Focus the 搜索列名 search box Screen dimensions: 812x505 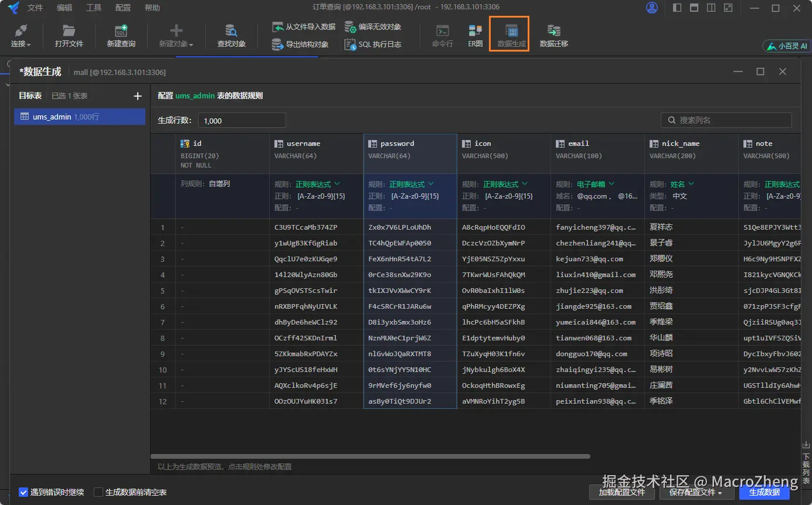point(726,120)
